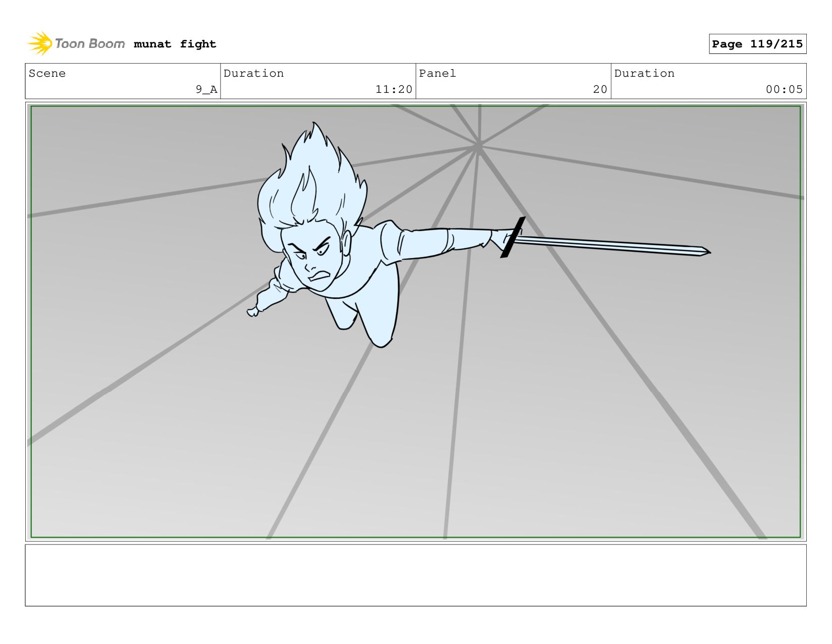Click the empty notes box below the panel
Screen dimensions: 832x644
tap(415, 575)
